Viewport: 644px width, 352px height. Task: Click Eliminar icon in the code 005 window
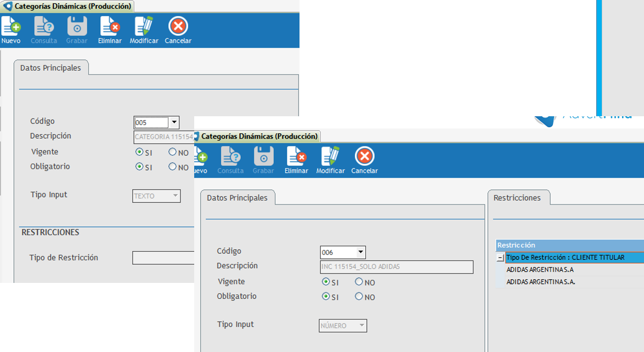tap(110, 26)
